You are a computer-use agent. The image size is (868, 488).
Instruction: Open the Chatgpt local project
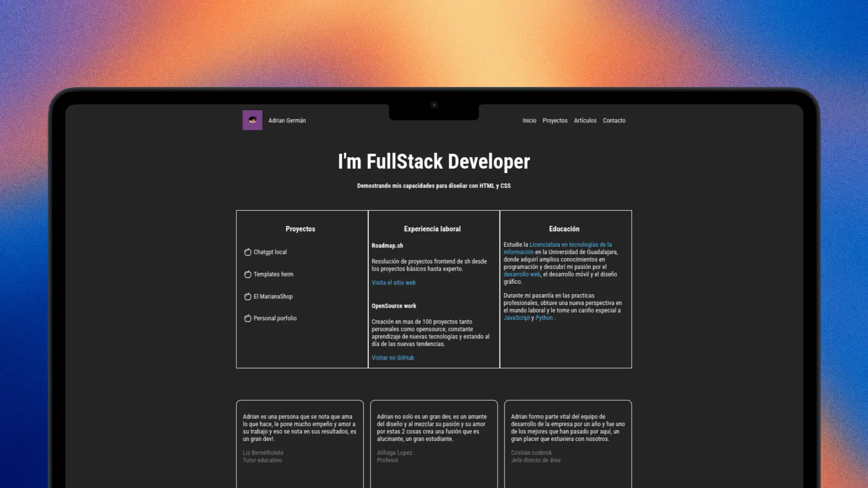pos(270,252)
